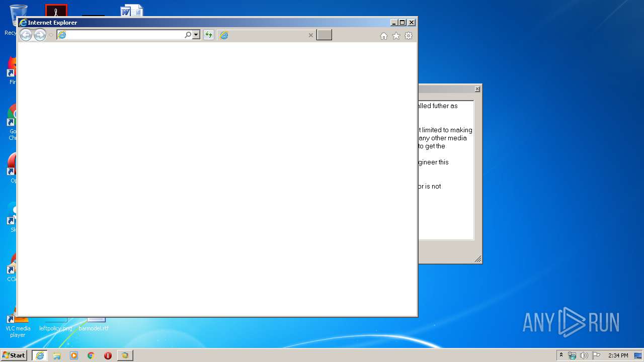Open a new tab with the small gray button
The width and height of the screenshot is (644, 362).
324,35
